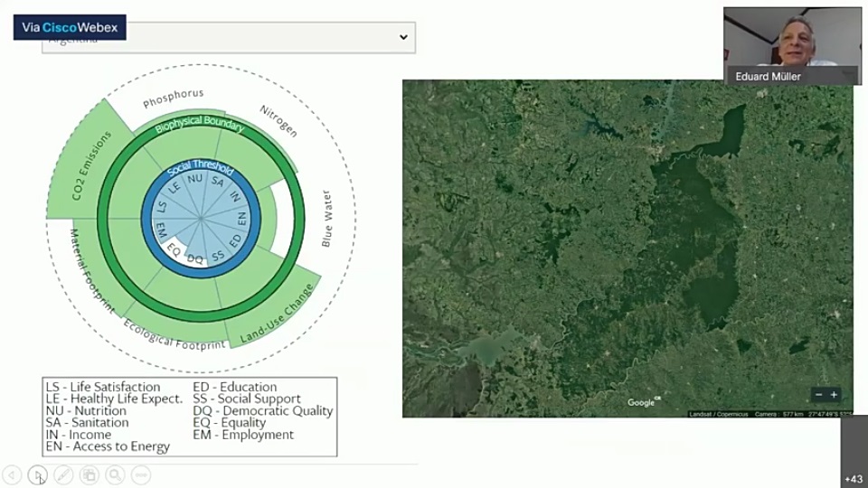The height and width of the screenshot is (488, 868).
Task: Open the pen annotation tool
Action: pyautogui.click(x=63, y=474)
